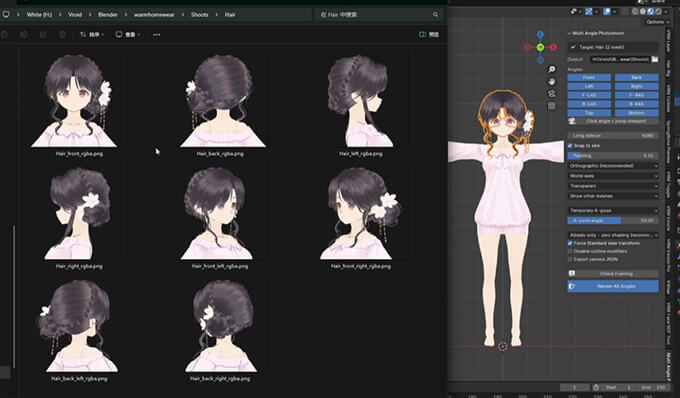Toggle the viewport gizmo visibility icon
This screenshot has height=398, width=680.
pyautogui.click(x=588, y=12)
